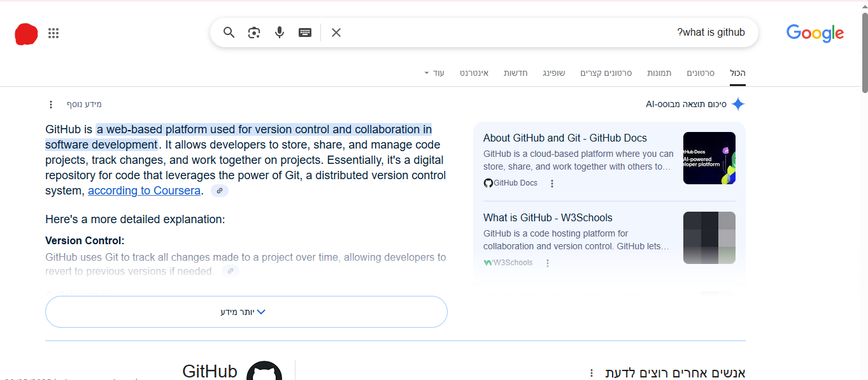This screenshot has height=380, width=868.
Task: Open the on-screen keyboard icon
Action: coord(305,33)
